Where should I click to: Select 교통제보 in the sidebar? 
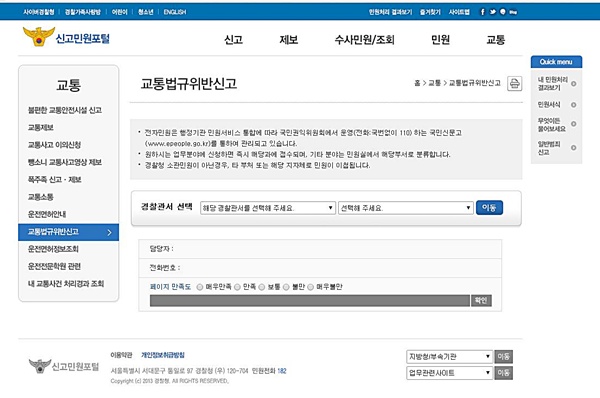(41, 127)
